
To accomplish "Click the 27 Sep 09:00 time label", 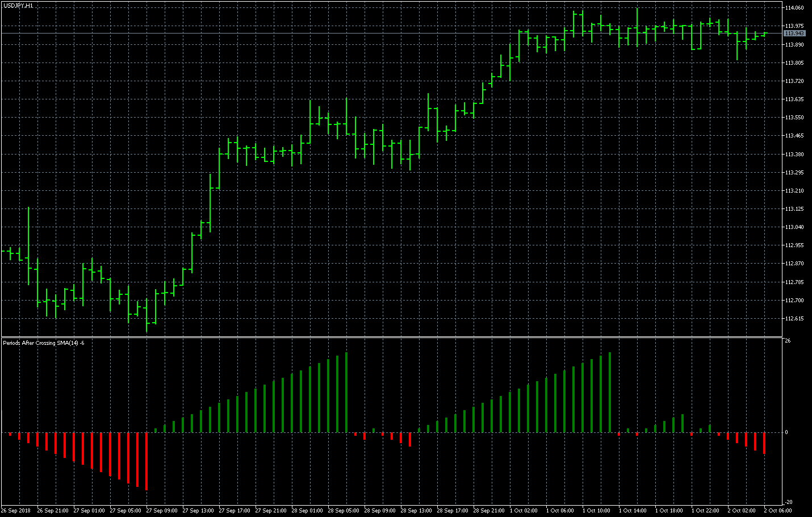I will (162, 511).
